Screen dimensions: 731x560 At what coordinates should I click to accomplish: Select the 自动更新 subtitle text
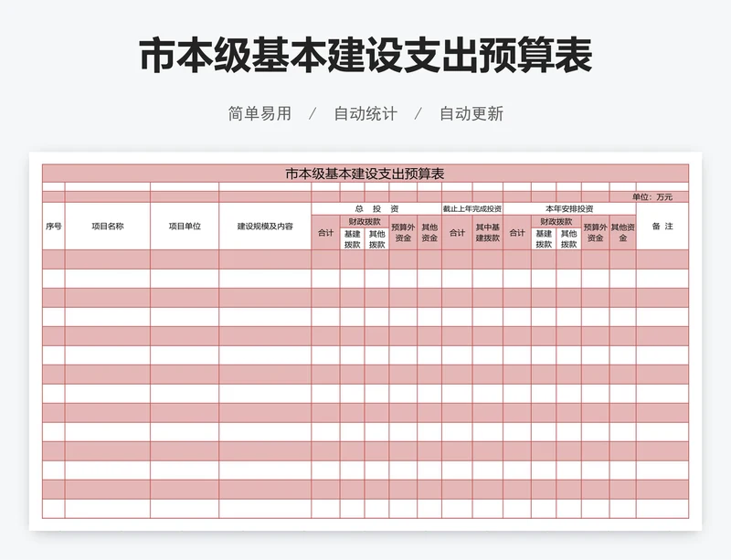tap(471, 114)
